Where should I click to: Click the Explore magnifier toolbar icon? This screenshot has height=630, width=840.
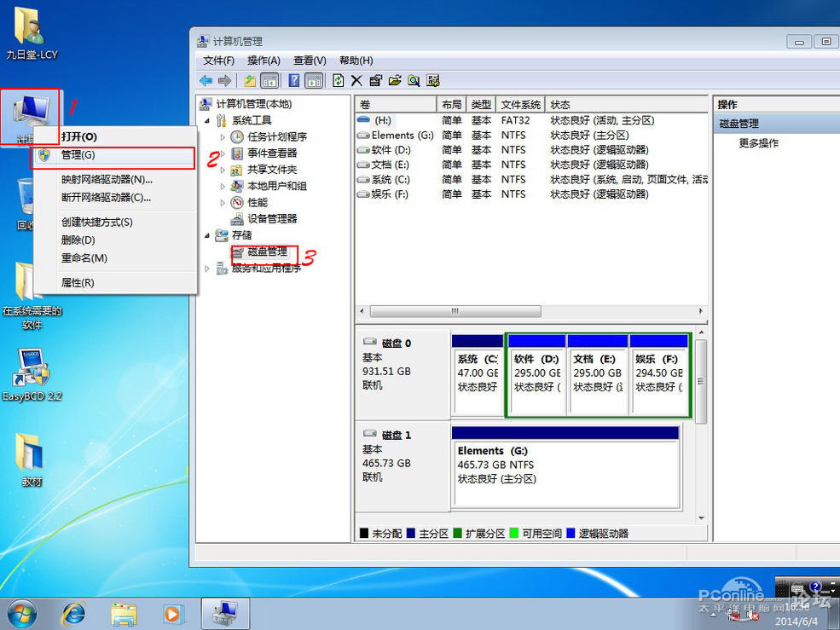pyautogui.click(x=414, y=81)
